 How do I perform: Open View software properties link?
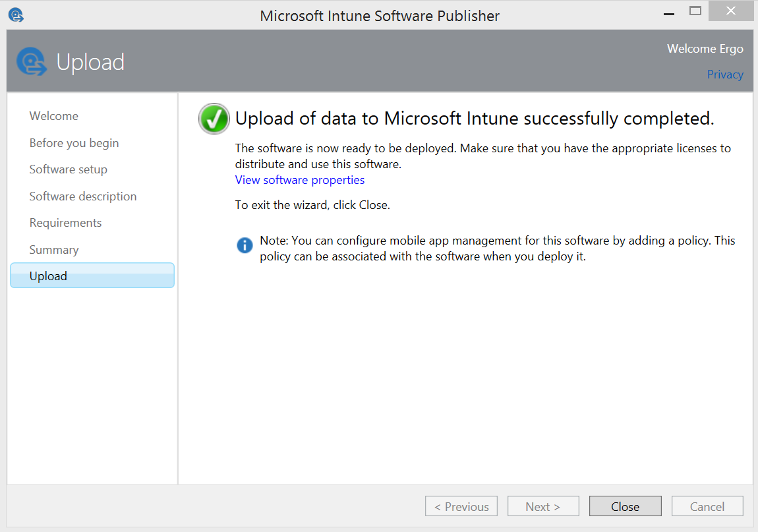point(300,180)
